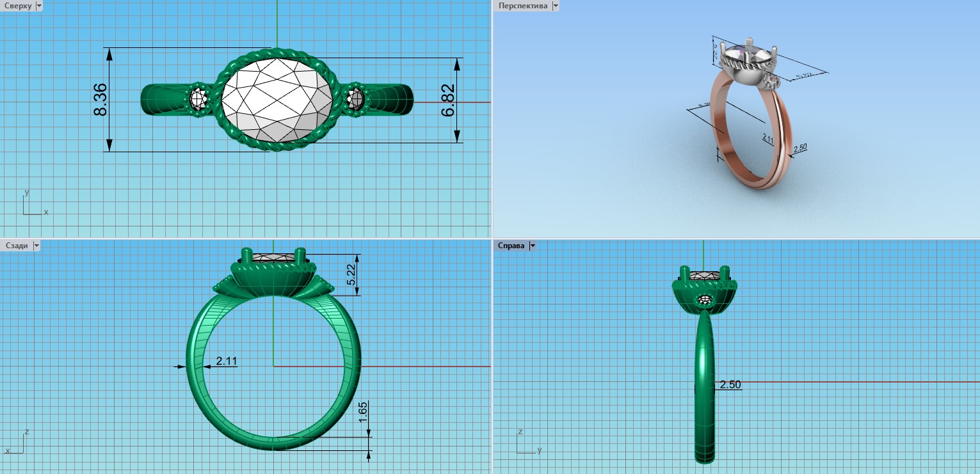Screen dimensions: 980x474
Task: Select the large oval gemstone in top view
Action: (277, 100)
